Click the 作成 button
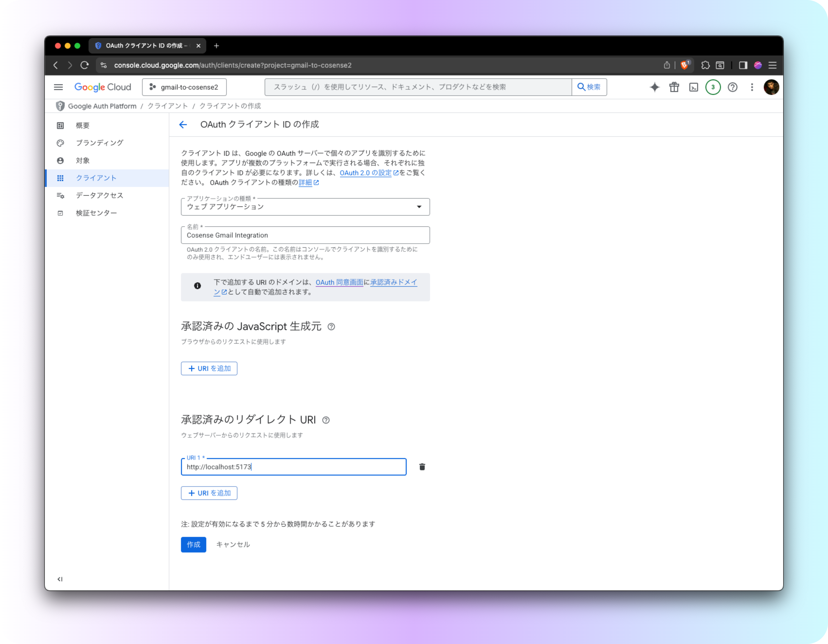The image size is (828, 644). (x=193, y=545)
